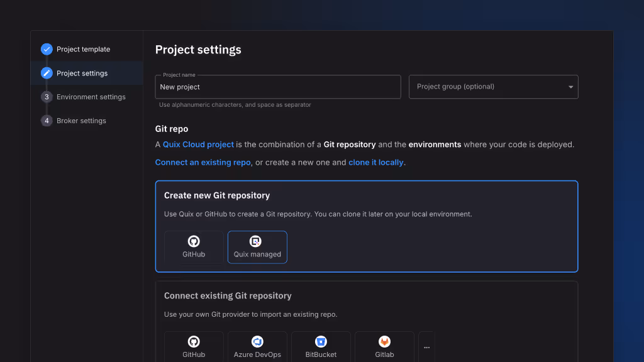The image size is (644, 362).
Task: Click the Project name input field
Action: pos(278,87)
